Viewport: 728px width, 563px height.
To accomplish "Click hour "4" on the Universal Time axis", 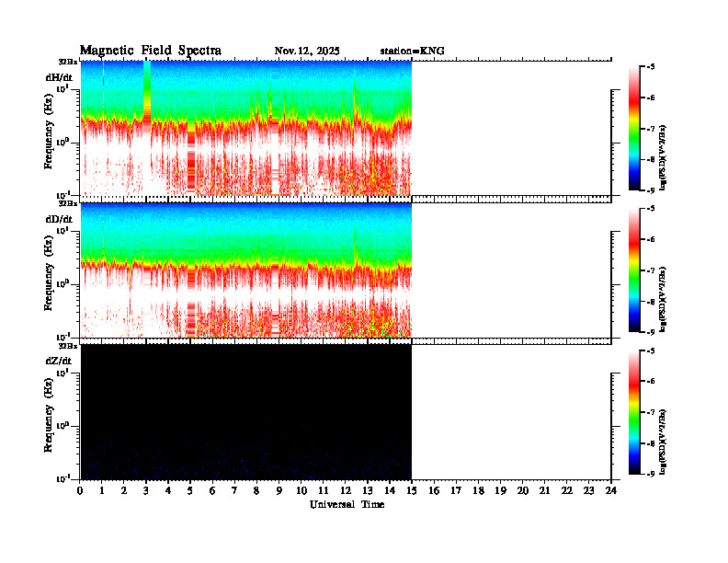I will (x=168, y=491).
